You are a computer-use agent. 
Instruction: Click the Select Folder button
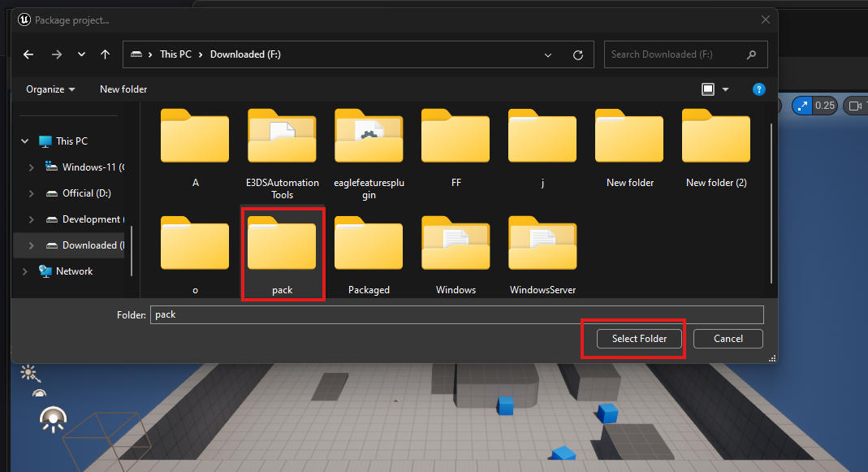(640, 339)
